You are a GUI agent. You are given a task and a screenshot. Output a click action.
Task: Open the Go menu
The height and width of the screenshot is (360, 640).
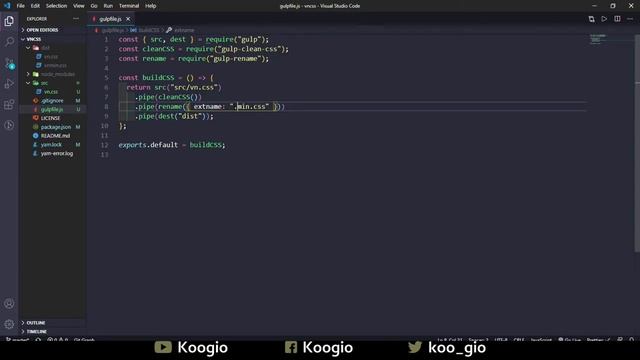point(94,6)
